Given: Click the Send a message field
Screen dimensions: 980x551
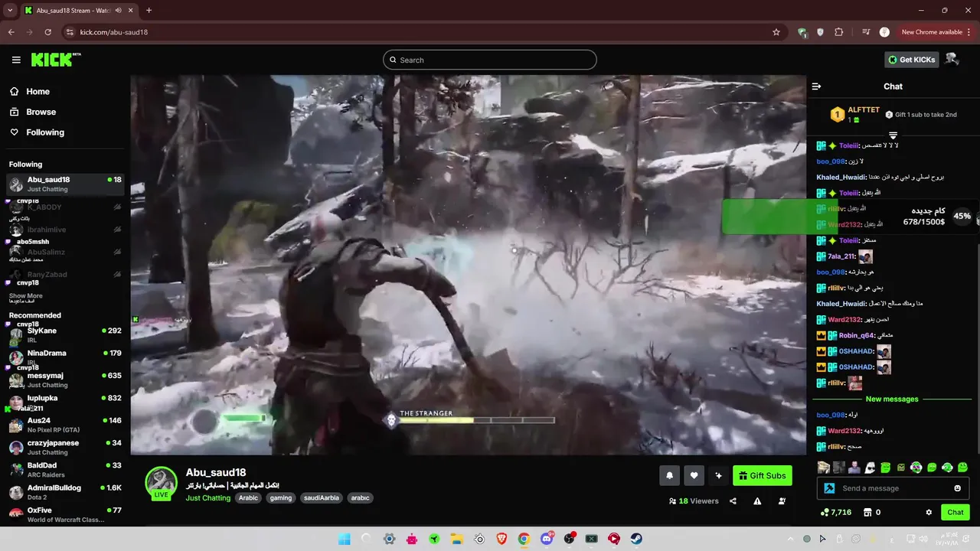Looking at the screenshot, I should click(x=893, y=488).
